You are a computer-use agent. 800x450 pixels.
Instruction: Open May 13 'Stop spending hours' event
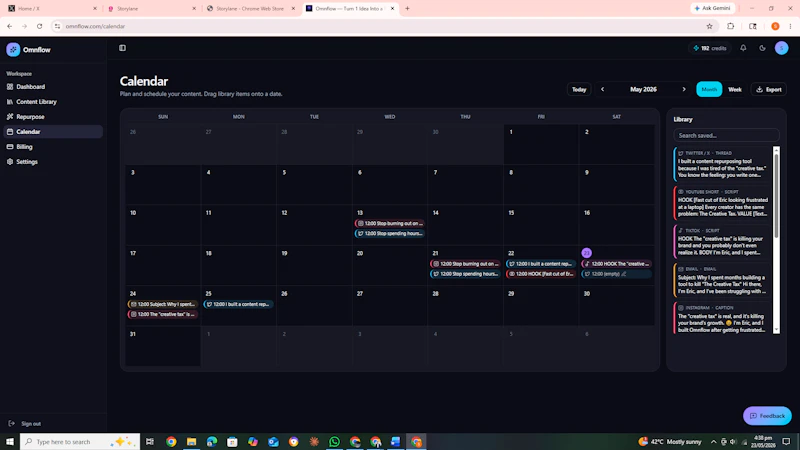point(390,234)
